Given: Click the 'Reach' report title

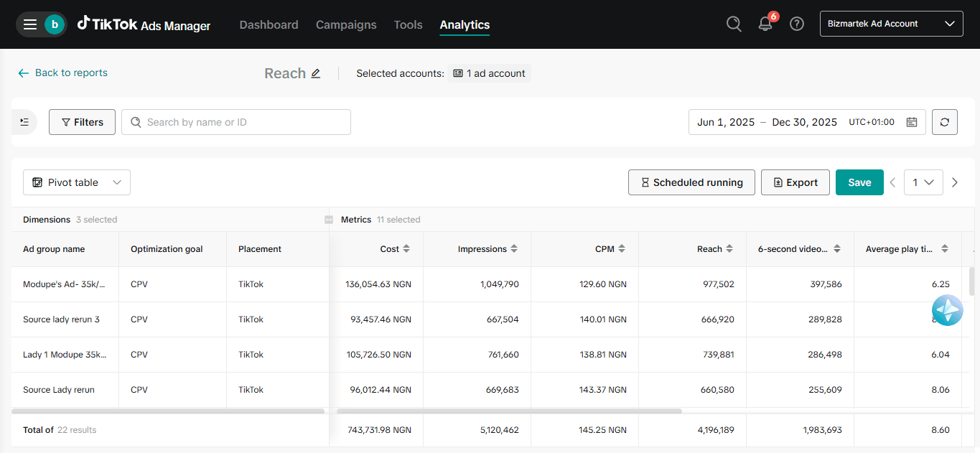Looking at the screenshot, I should pos(285,73).
